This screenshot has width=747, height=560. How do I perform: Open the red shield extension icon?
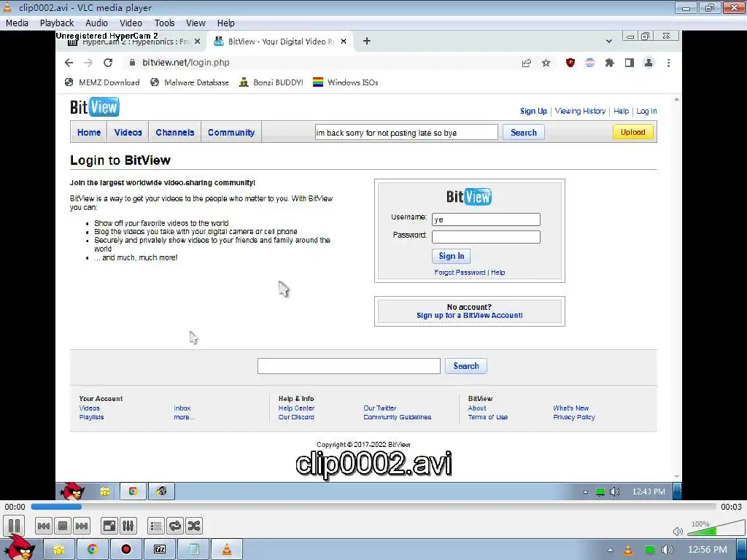pyautogui.click(x=570, y=63)
